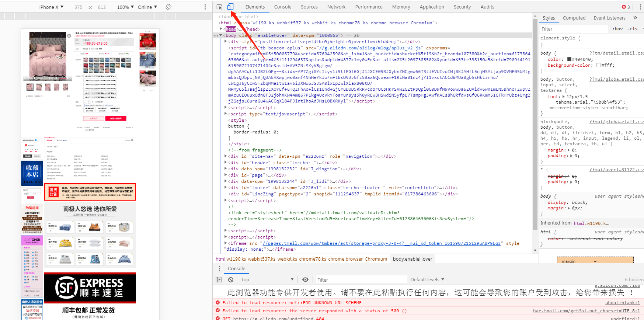Open device toolbar more options menu

[205, 7]
